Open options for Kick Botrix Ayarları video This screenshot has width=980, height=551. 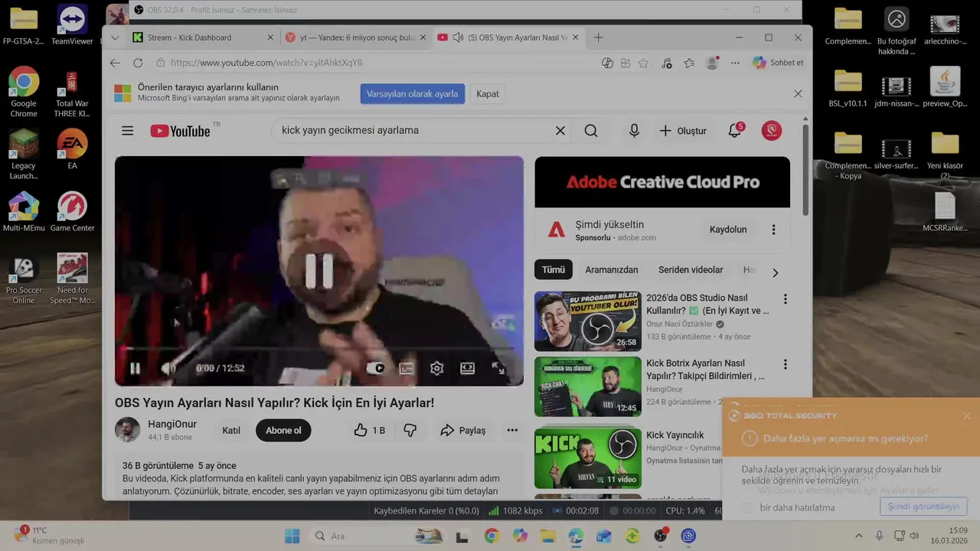[x=785, y=365]
